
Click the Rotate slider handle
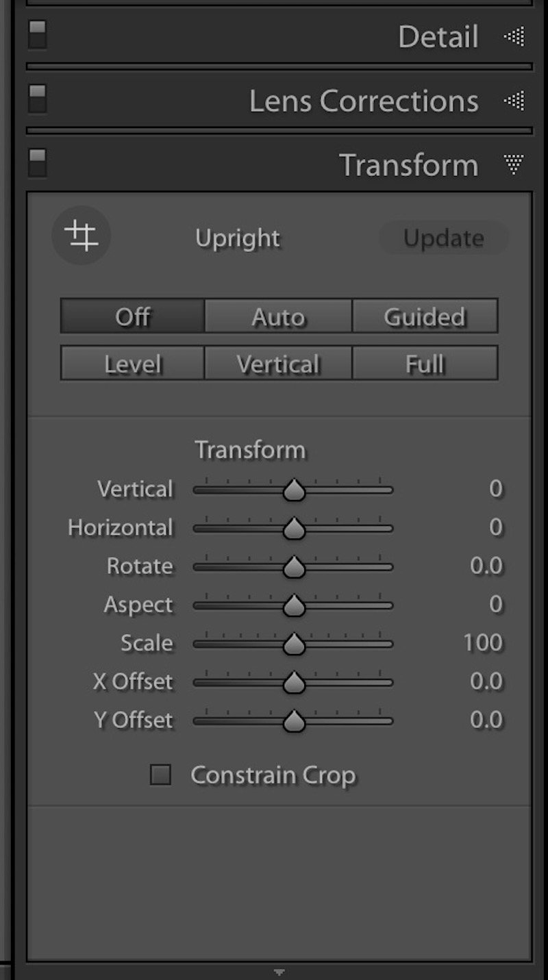coord(294,567)
